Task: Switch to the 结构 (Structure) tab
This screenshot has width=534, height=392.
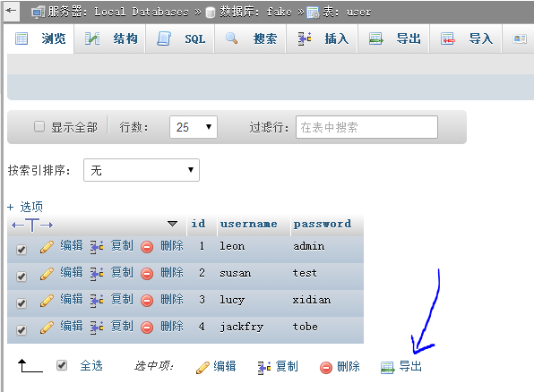Action: pos(110,38)
